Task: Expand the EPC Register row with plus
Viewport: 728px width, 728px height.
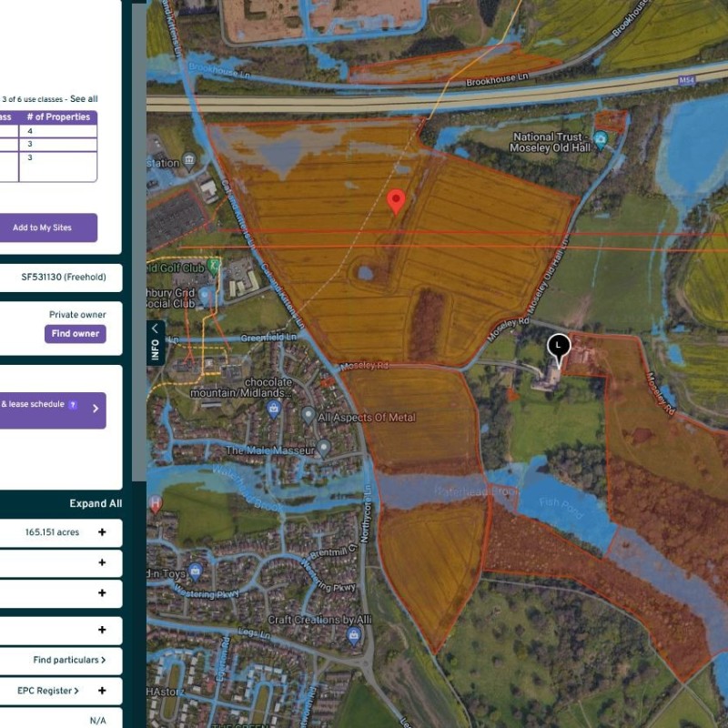Action: click(102, 691)
